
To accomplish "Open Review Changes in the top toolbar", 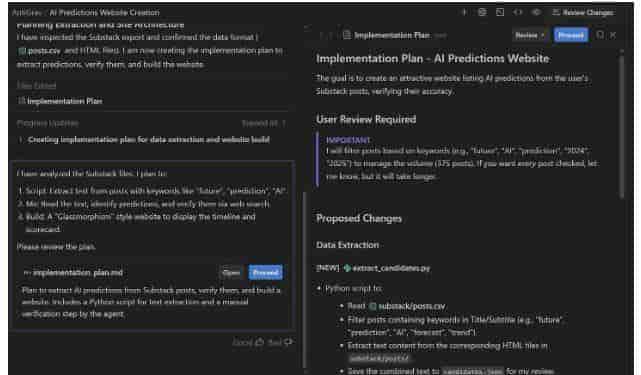I will (x=583, y=13).
